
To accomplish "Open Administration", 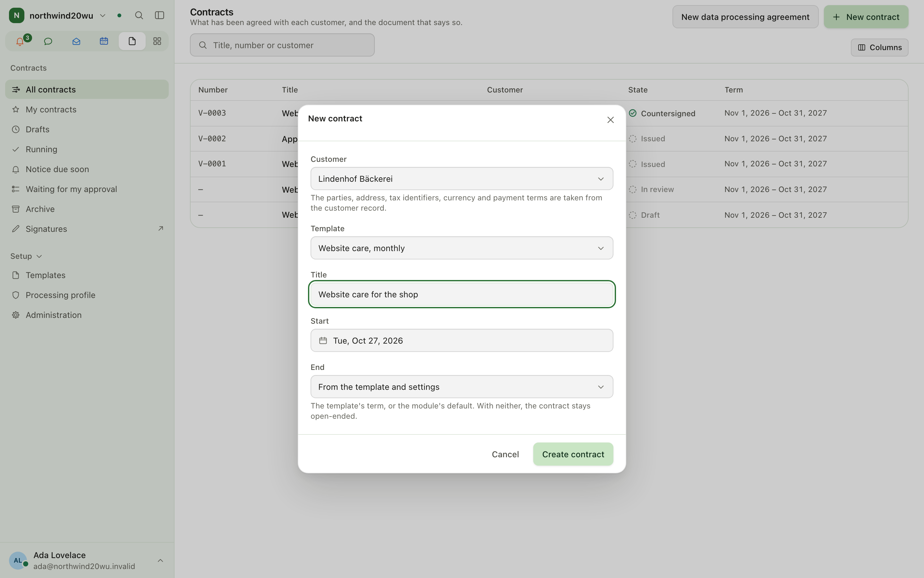I will coord(87,315).
